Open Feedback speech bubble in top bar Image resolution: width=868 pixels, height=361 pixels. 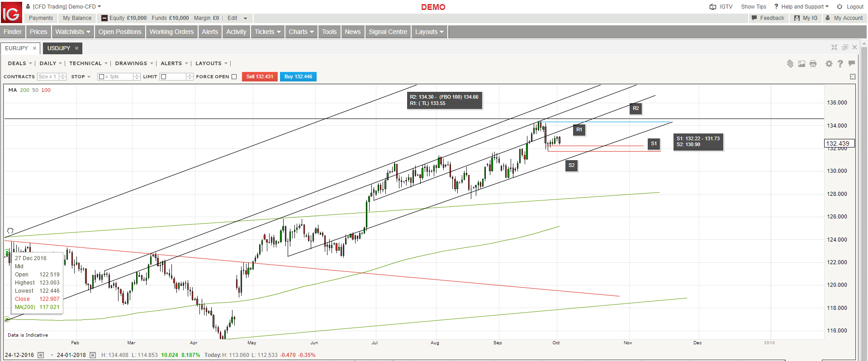pyautogui.click(x=754, y=18)
